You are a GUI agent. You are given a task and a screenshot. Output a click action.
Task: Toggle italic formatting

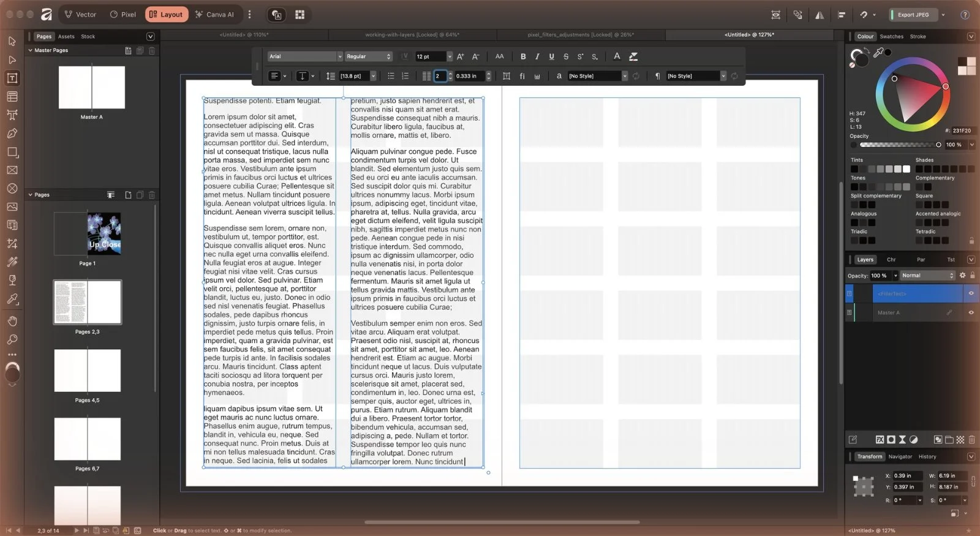tap(537, 56)
